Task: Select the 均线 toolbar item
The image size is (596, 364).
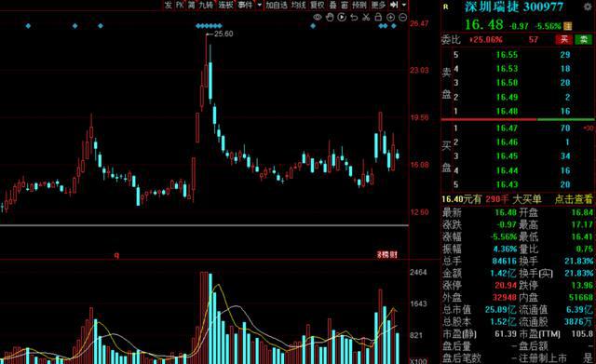Action: point(298,5)
